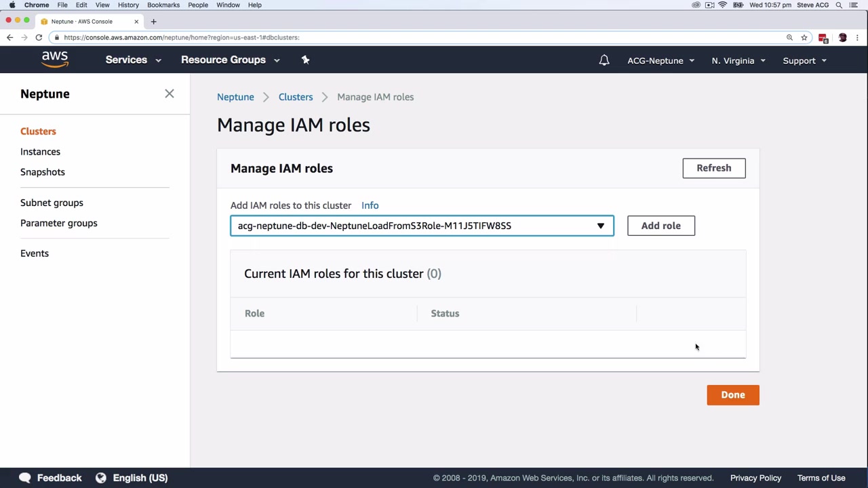This screenshot has height=488, width=868.
Task: Open the macOS Notification Center icon
Action: pos(854,5)
